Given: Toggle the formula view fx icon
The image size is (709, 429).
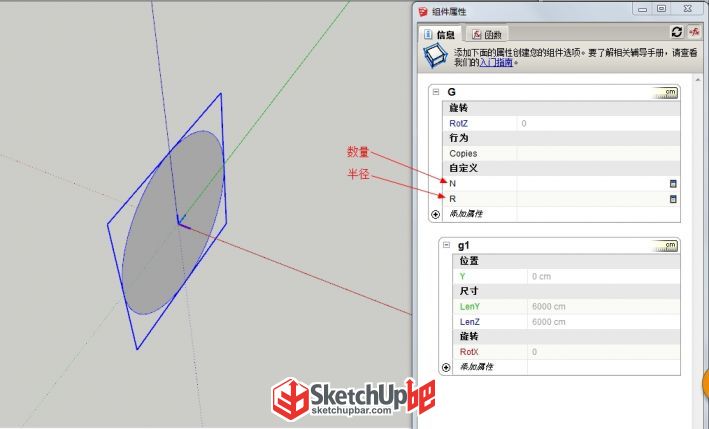Looking at the screenshot, I should (x=694, y=32).
